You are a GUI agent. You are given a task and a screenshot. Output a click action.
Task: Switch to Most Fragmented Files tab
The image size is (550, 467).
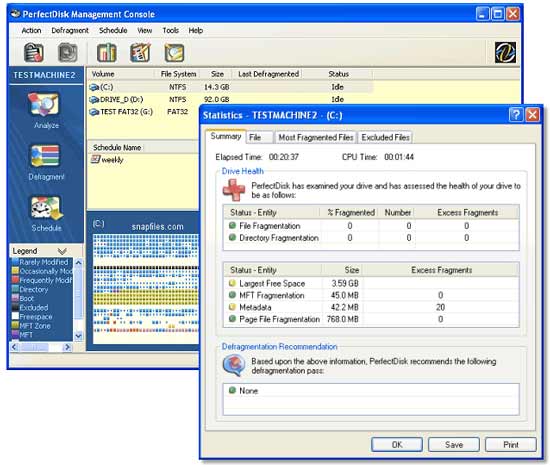(x=316, y=138)
